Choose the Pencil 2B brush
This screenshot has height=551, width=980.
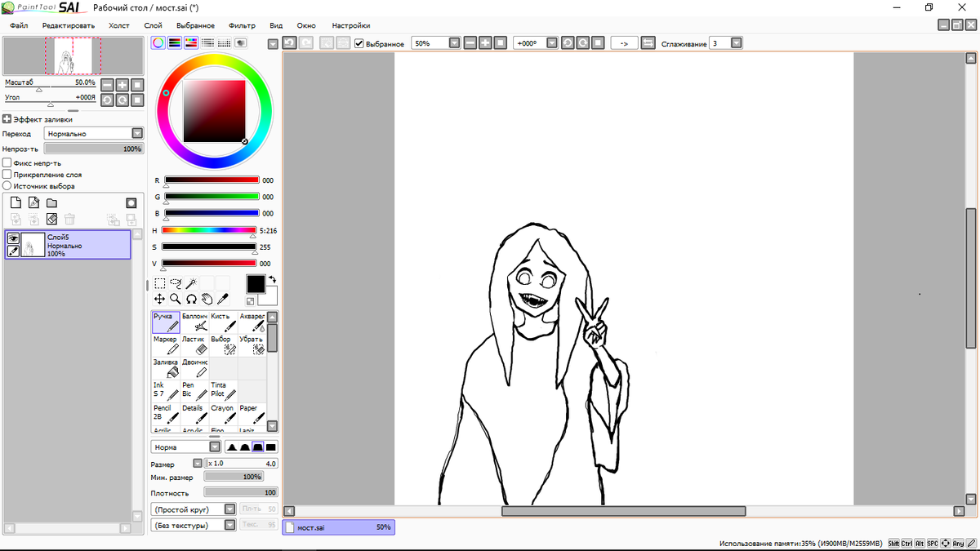click(166, 413)
